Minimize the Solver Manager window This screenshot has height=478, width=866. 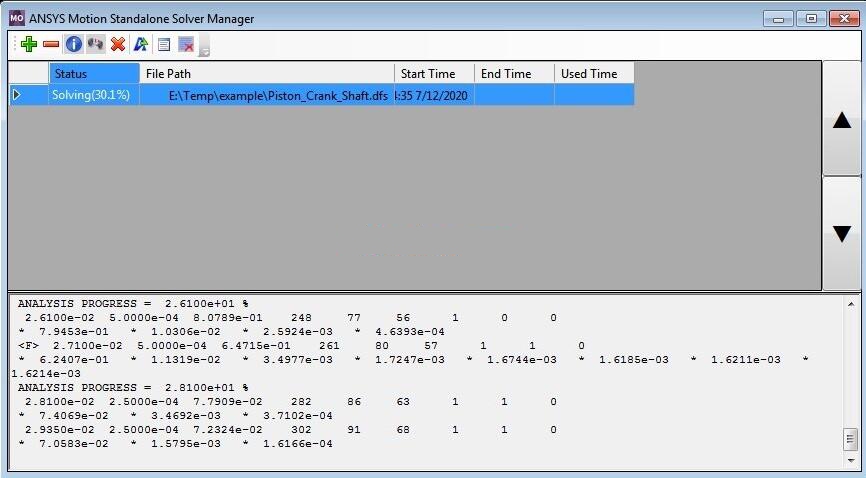(779, 19)
